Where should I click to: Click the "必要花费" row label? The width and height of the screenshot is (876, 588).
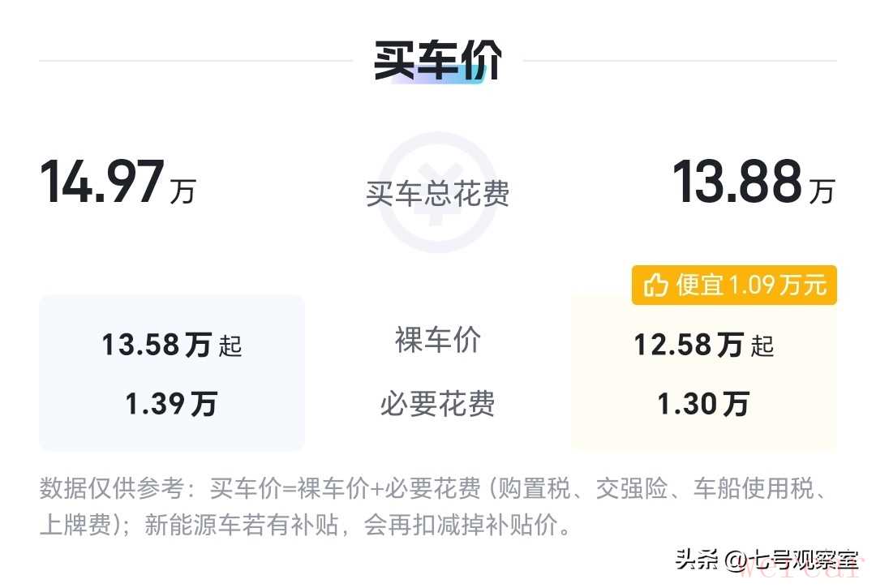[438, 404]
